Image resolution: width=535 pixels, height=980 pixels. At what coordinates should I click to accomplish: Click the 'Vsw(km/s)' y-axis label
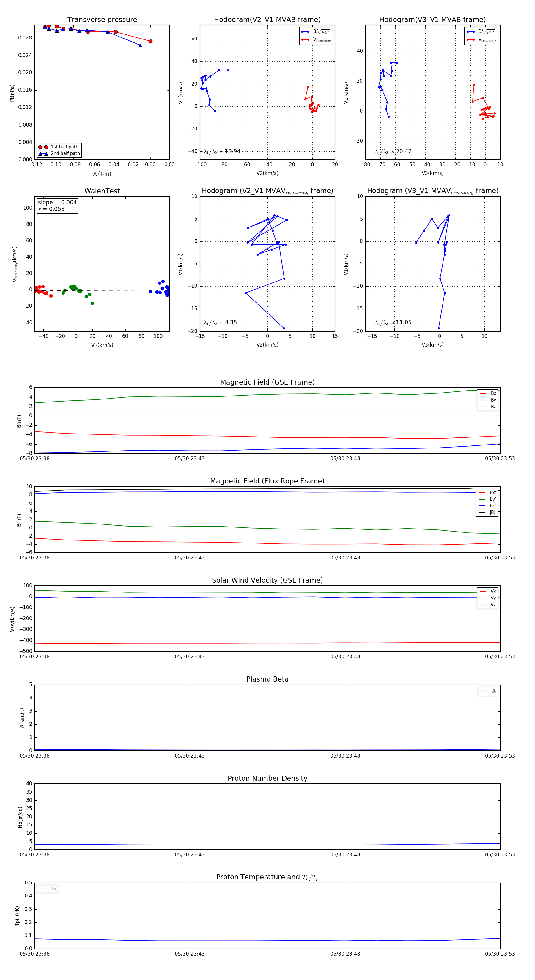click(12, 619)
